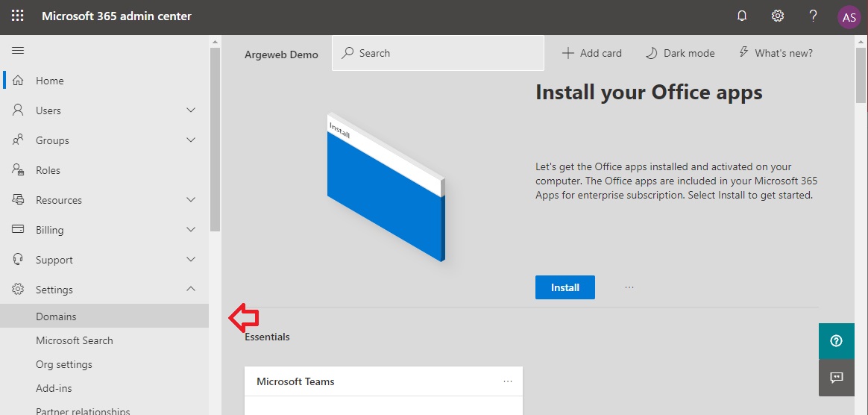Open the feedback chat bubble button

(837, 378)
